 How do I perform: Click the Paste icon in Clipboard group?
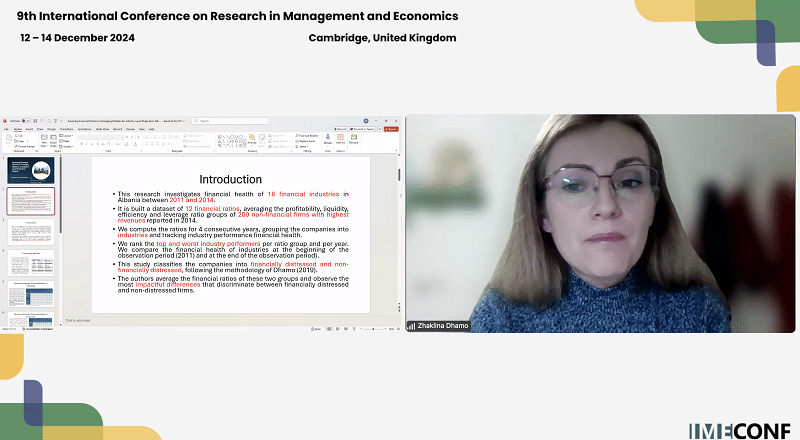click(11, 139)
